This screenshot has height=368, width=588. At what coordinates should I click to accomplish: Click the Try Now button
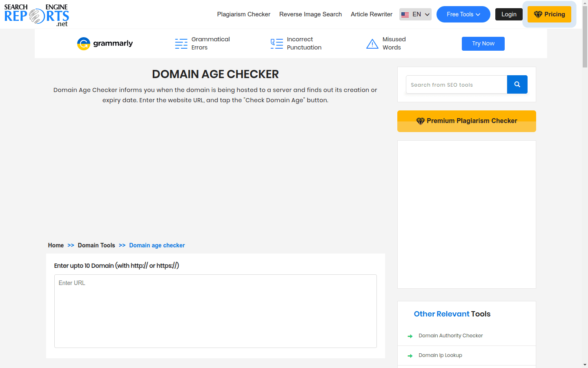click(x=483, y=43)
